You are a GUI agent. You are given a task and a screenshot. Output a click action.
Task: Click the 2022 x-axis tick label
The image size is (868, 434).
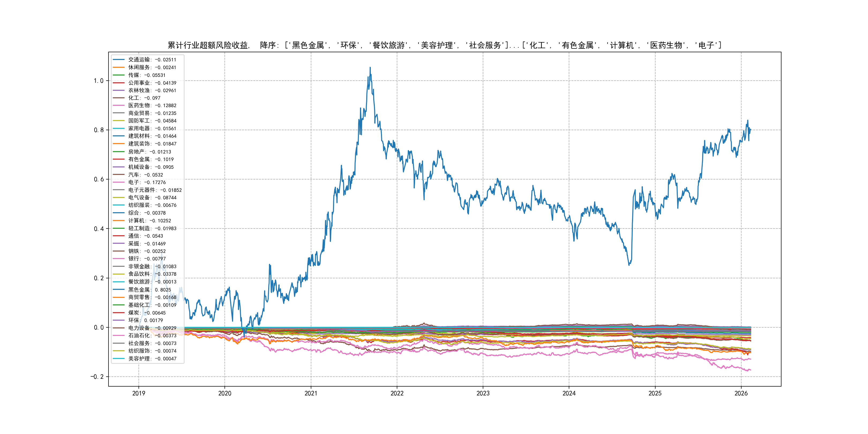pos(397,393)
